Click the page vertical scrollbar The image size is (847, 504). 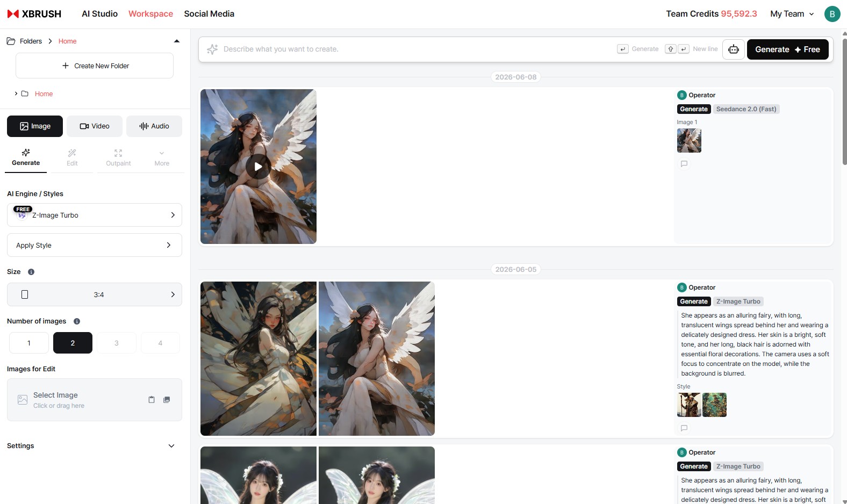pyautogui.click(x=844, y=102)
